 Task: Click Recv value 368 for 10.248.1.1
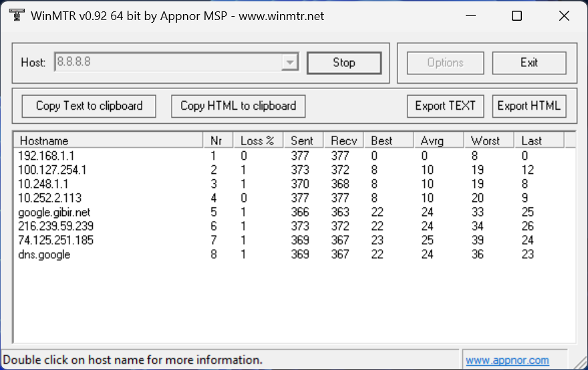click(x=340, y=184)
